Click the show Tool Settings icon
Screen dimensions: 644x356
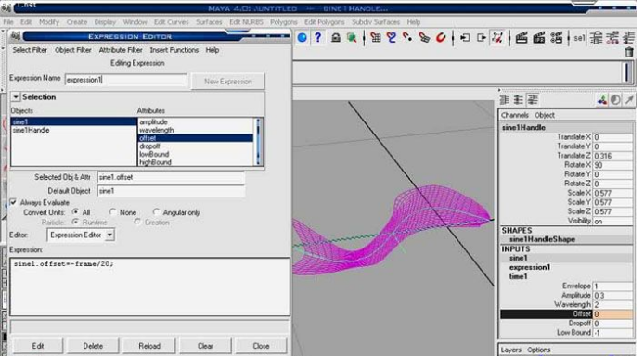[612, 38]
